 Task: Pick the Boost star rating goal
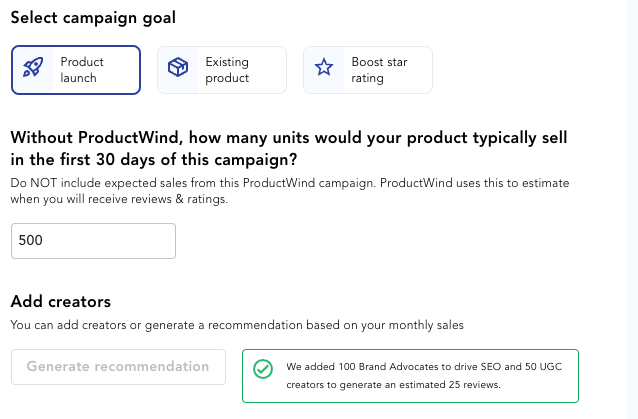368,70
